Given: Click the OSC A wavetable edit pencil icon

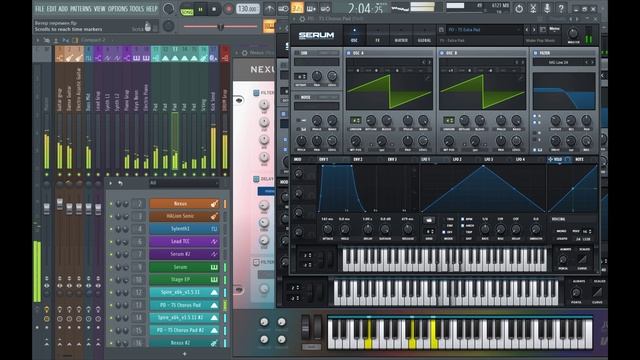Looking at the screenshot, I should pos(428,78).
